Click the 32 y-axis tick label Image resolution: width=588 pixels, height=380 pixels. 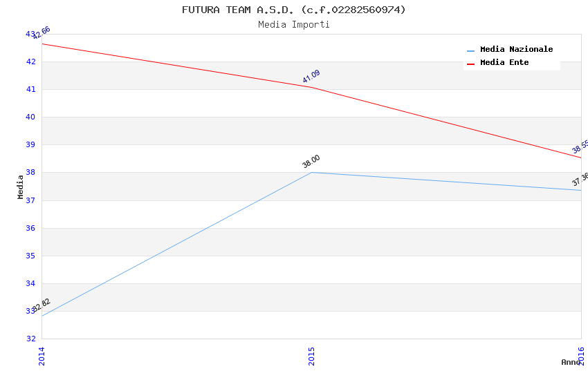(x=30, y=339)
